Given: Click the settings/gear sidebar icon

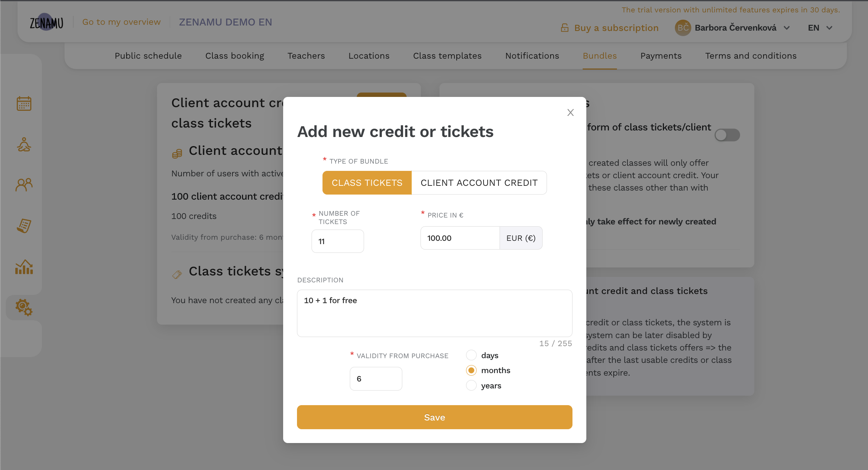Looking at the screenshot, I should (24, 307).
